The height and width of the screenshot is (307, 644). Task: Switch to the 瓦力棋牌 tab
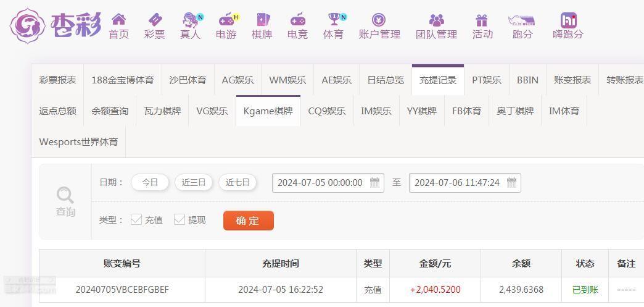162,111
